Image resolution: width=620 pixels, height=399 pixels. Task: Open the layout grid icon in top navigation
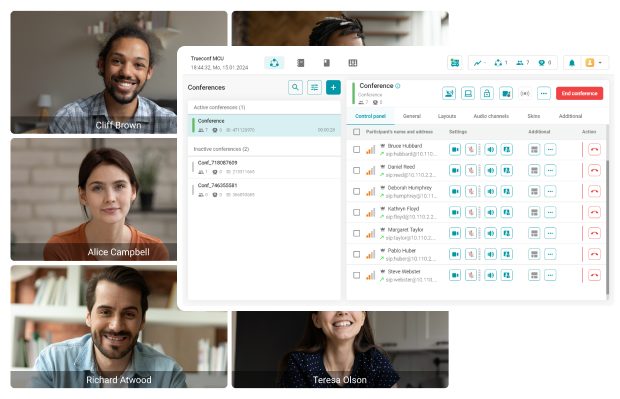[x=353, y=63]
